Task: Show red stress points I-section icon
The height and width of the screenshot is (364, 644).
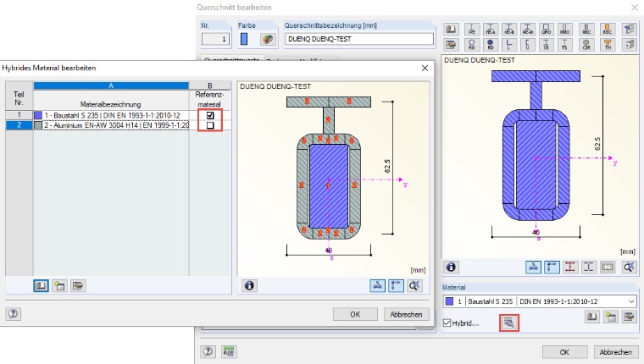Action: (x=570, y=267)
